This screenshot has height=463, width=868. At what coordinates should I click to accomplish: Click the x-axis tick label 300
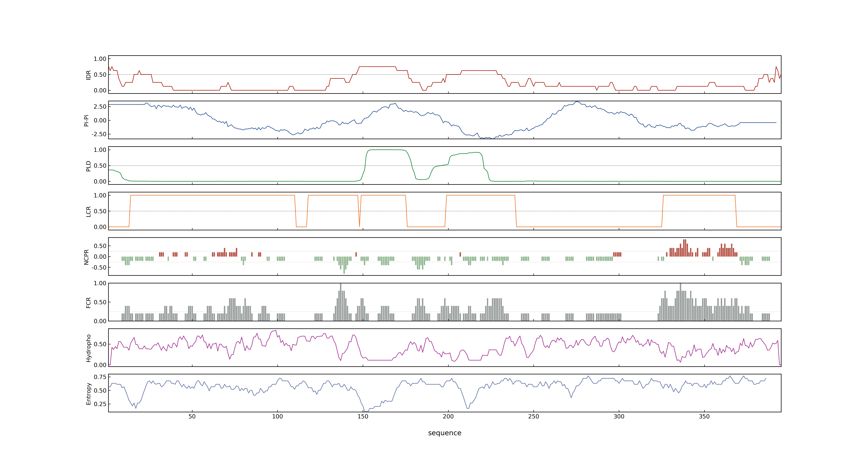[619, 416]
